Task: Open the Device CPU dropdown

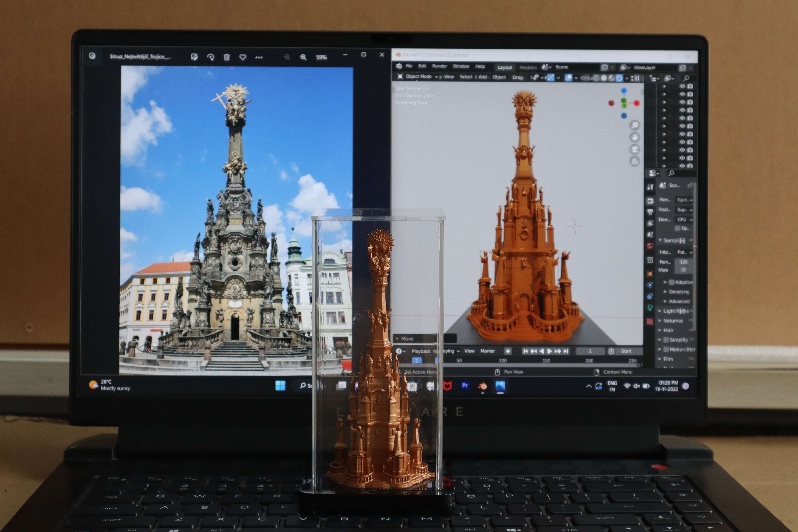Action: (x=685, y=220)
